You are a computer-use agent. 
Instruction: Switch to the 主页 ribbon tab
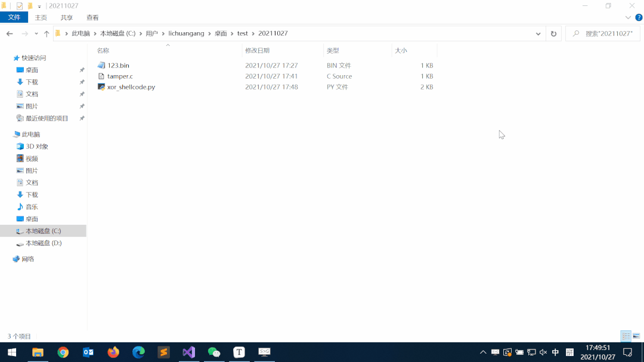tap(41, 17)
